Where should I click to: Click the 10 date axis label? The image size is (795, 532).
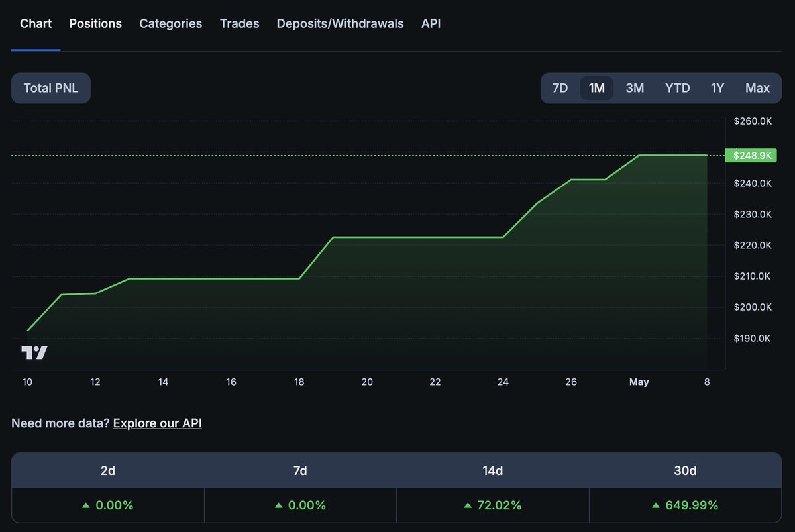click(x=27, y=382)
